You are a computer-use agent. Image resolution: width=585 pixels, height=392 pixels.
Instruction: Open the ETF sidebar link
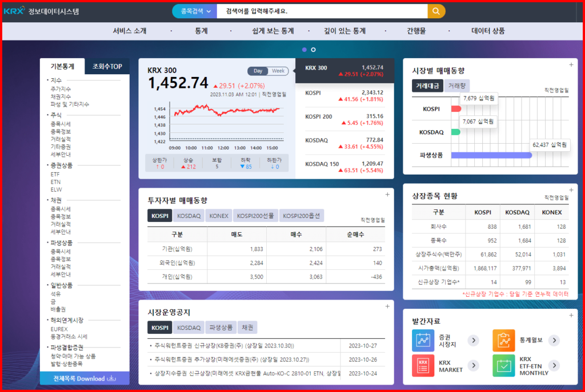click(x=55, y=174)
